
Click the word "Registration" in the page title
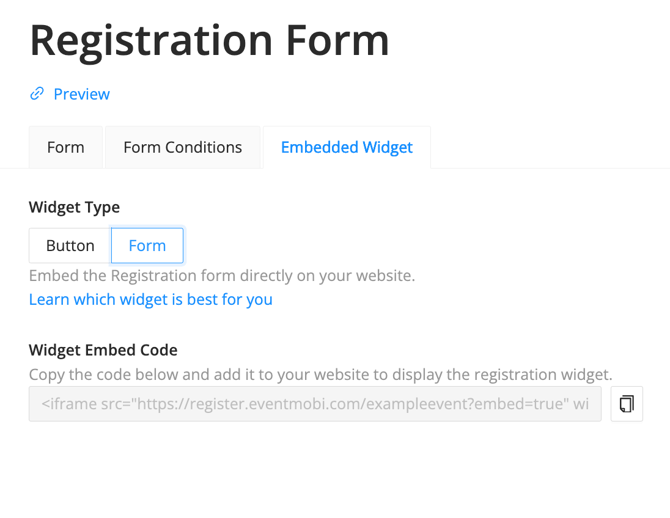point(150,40)
